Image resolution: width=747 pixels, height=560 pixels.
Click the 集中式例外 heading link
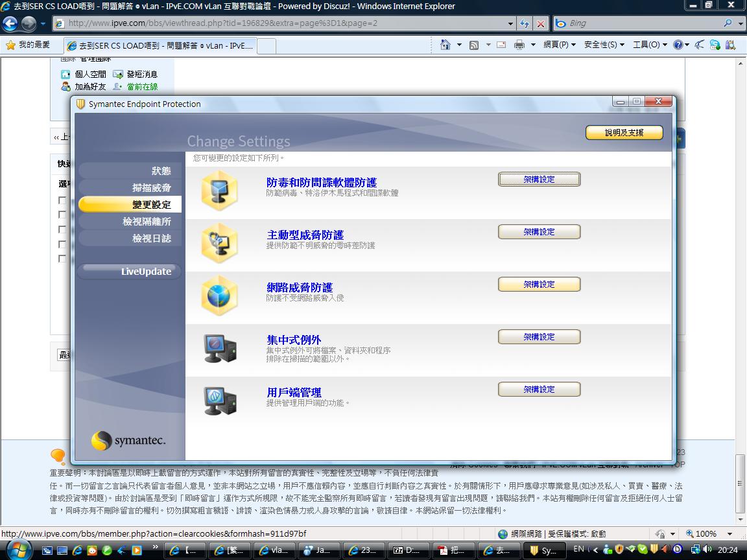pyautogui.click(x=294, y=340)
